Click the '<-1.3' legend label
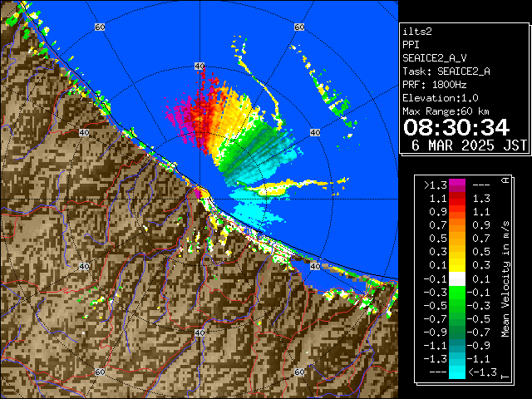This screenshot has height=399, width=532. (x=482, y=372)
